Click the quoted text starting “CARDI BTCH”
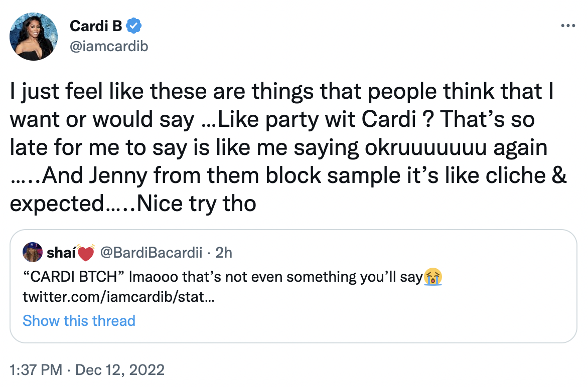The width and height of the screenshot is (588, 387). coord(221,276)
